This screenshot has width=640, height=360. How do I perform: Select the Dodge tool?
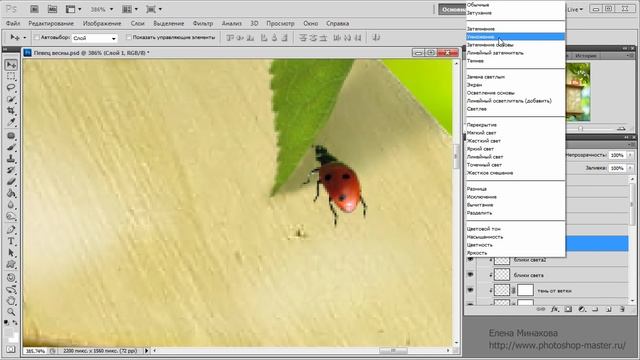click(11, 216)
